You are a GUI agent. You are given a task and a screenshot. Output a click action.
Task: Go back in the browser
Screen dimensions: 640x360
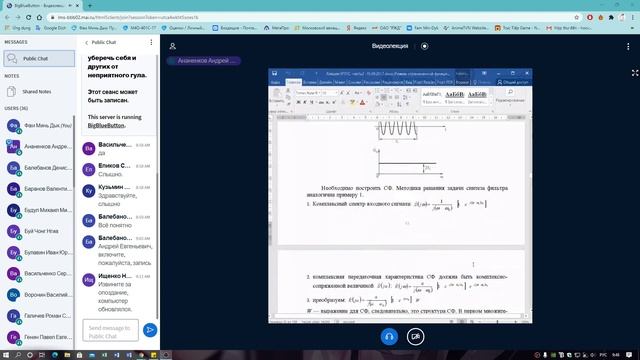coord(7,17)
